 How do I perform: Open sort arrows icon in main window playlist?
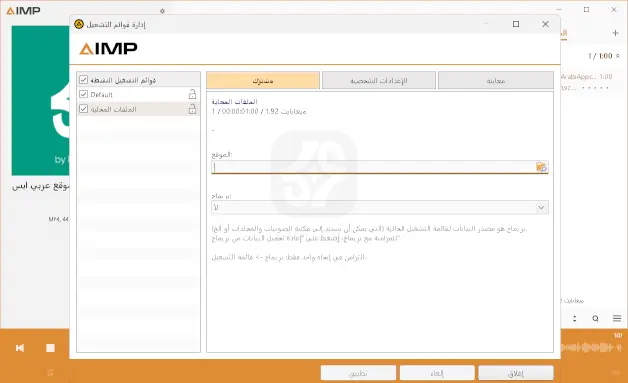575,318
